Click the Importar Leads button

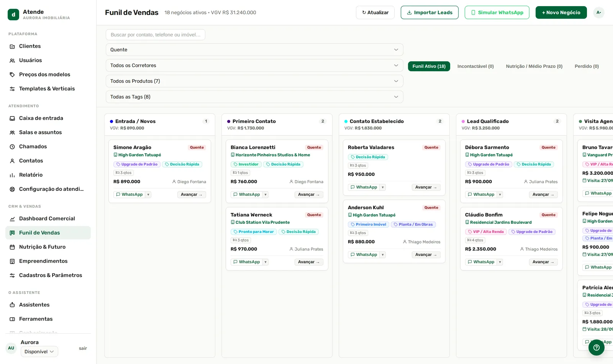coord(429,13)
